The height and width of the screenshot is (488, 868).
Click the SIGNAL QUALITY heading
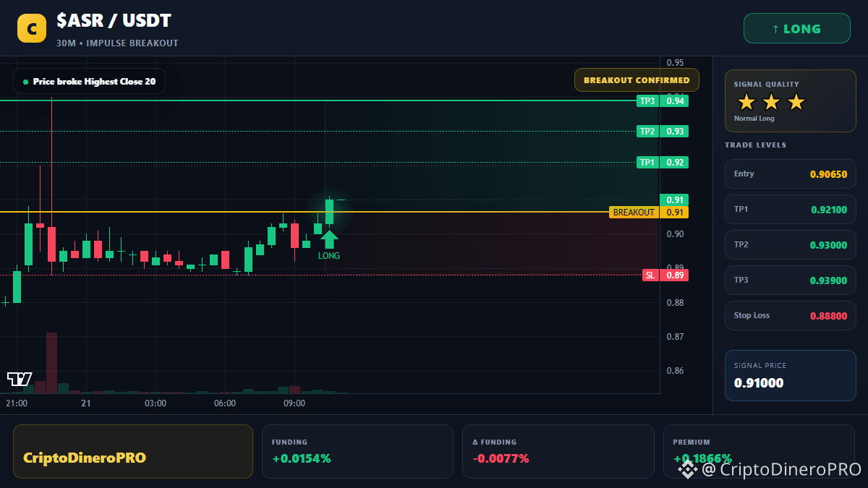766,85
